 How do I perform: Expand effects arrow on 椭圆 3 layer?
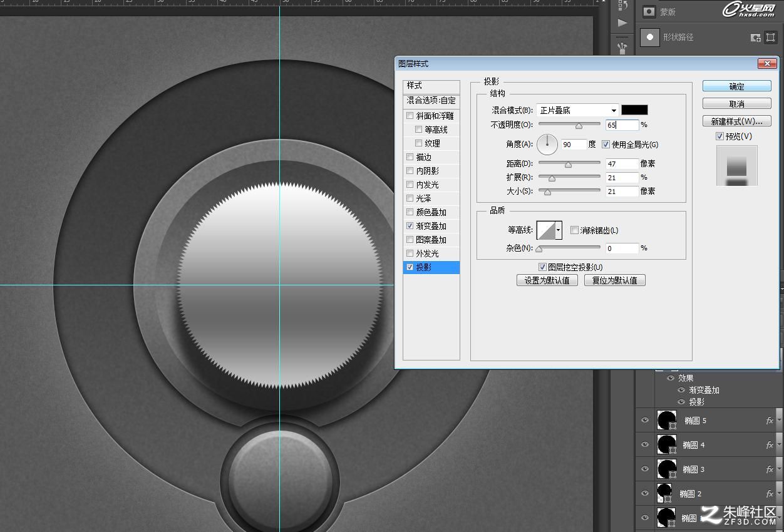[x=778, y=469]
